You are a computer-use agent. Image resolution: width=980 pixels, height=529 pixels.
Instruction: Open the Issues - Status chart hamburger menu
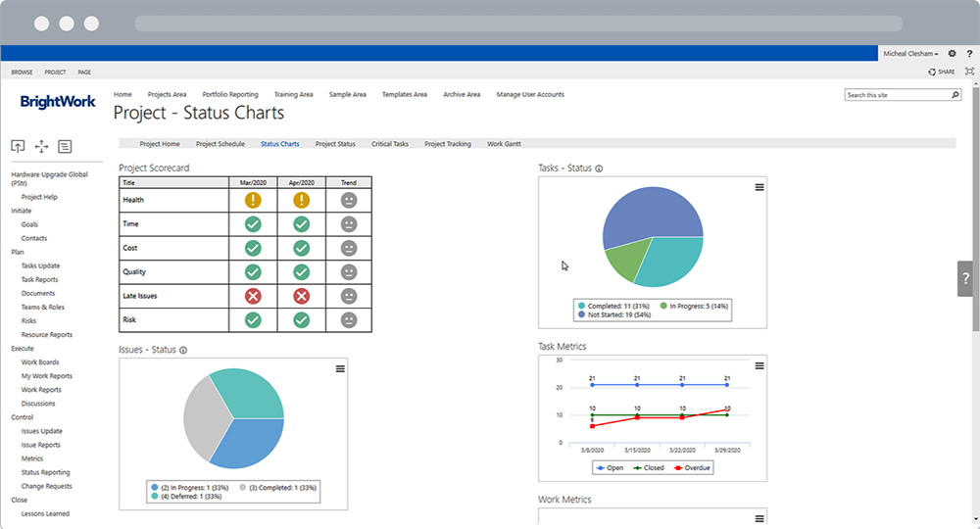click(340, 368)
